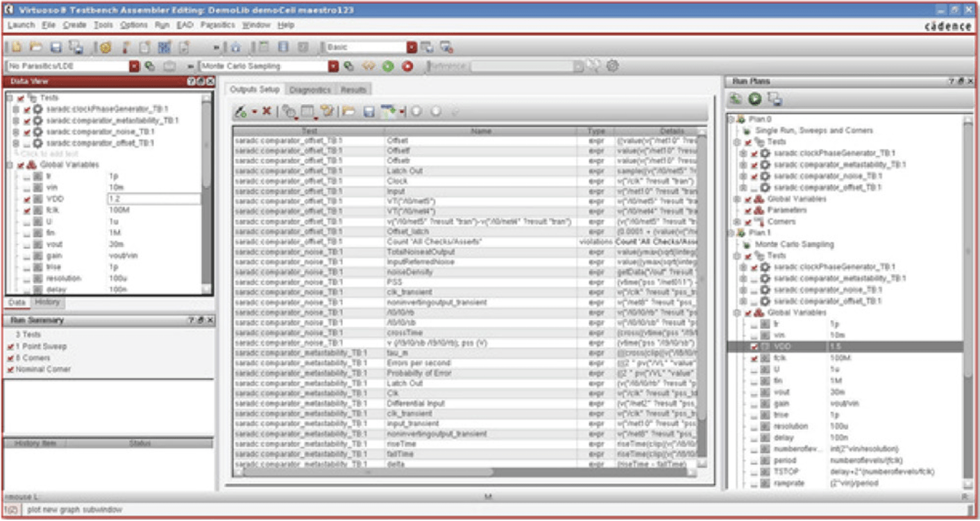Click the red X delete output icon
This screenshot has height=521, width=980.
click(267, 111)
